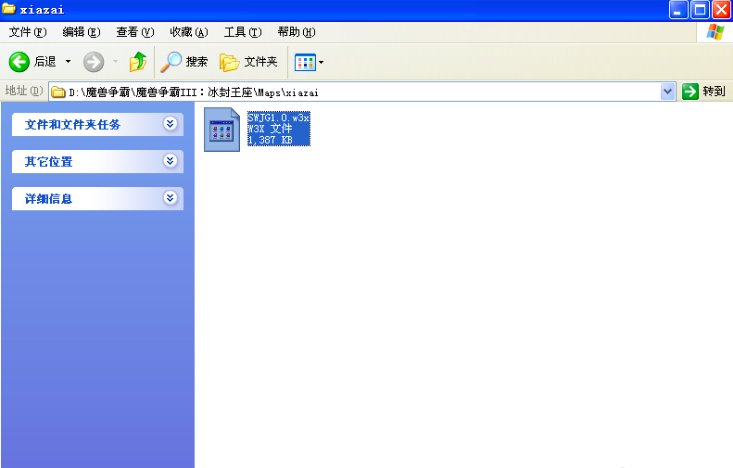
Task: Expand the 详细信息 panel
Action: (98, 199)
